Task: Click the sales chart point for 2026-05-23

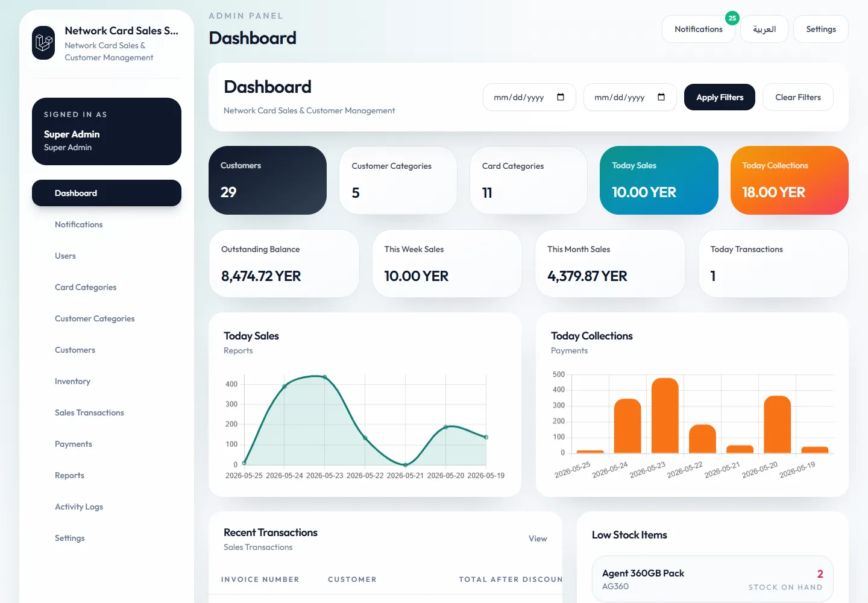Action: click(x=325, y=377)
